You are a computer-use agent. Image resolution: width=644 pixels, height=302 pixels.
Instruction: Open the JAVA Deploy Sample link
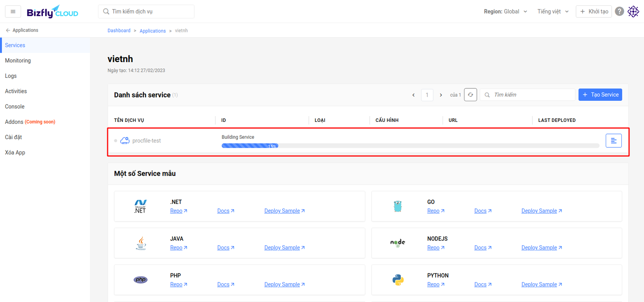coord(285,248)
